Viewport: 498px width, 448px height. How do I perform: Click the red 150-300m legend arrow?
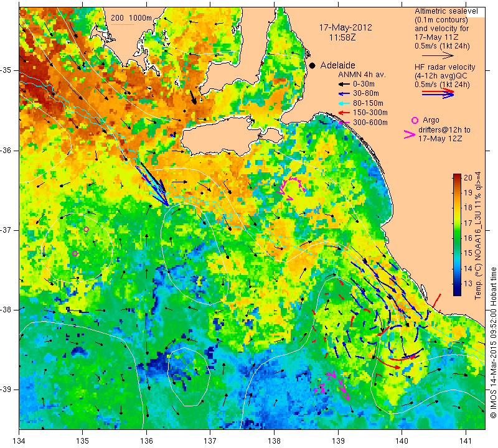point(344,113)
